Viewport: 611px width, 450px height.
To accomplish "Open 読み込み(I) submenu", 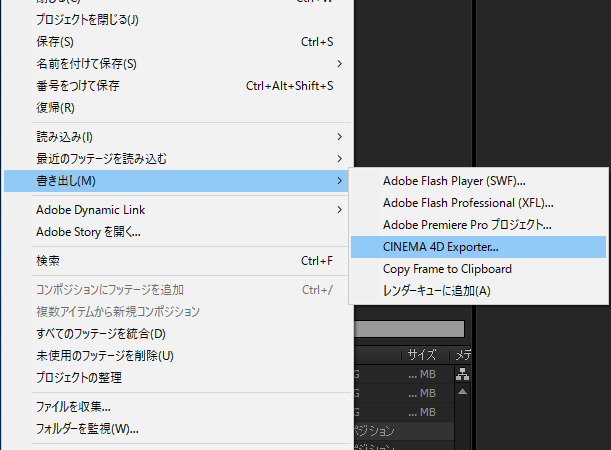I will click(x=176, y=137).
